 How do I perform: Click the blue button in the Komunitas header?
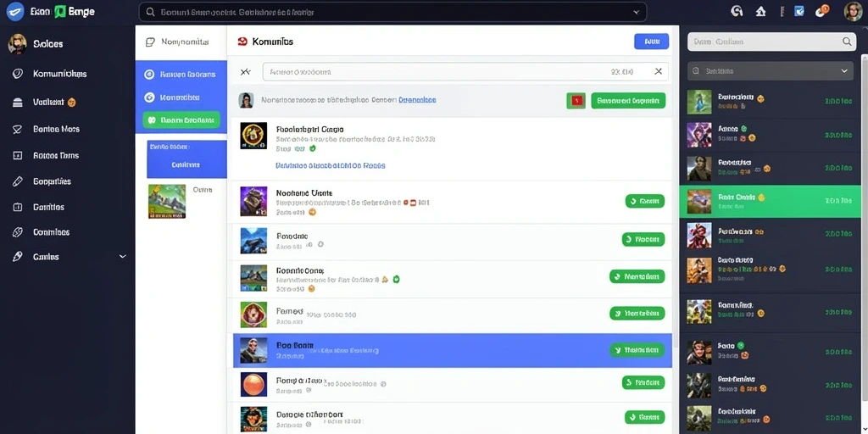pos(652,41)
